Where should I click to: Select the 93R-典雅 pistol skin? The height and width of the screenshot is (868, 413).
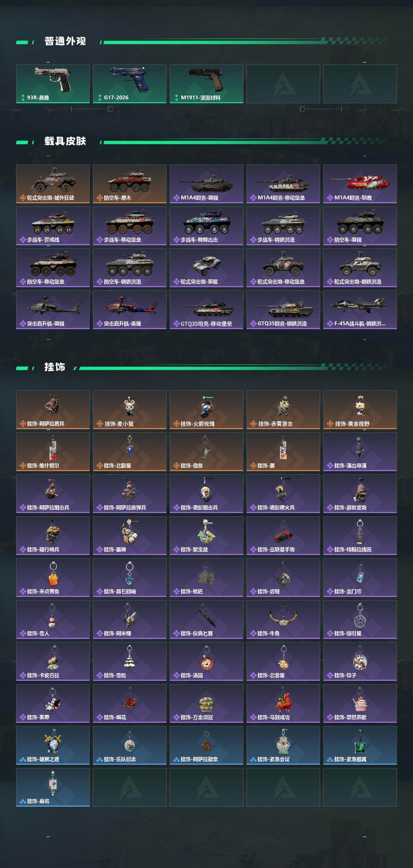[53, 84]
